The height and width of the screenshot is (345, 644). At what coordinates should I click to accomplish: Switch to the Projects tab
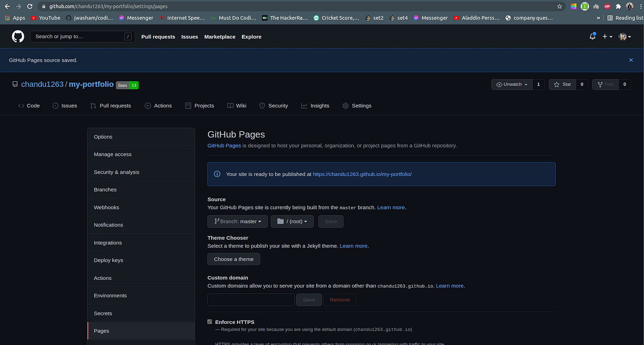pos(200,106)
